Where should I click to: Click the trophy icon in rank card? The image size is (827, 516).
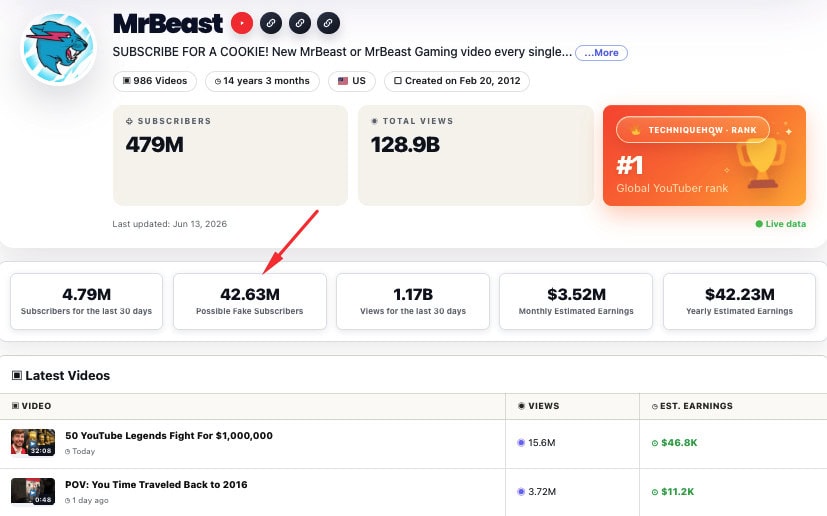(x=762, y=163)
